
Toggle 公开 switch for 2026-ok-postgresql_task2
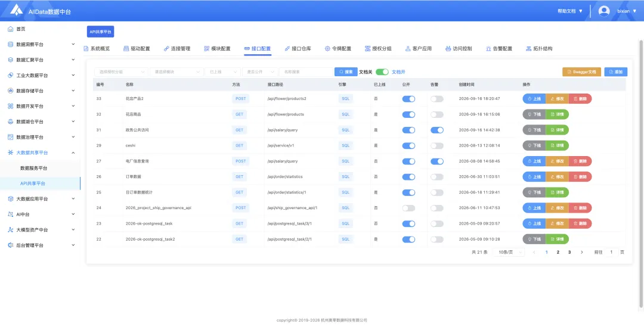click(408, 239)
